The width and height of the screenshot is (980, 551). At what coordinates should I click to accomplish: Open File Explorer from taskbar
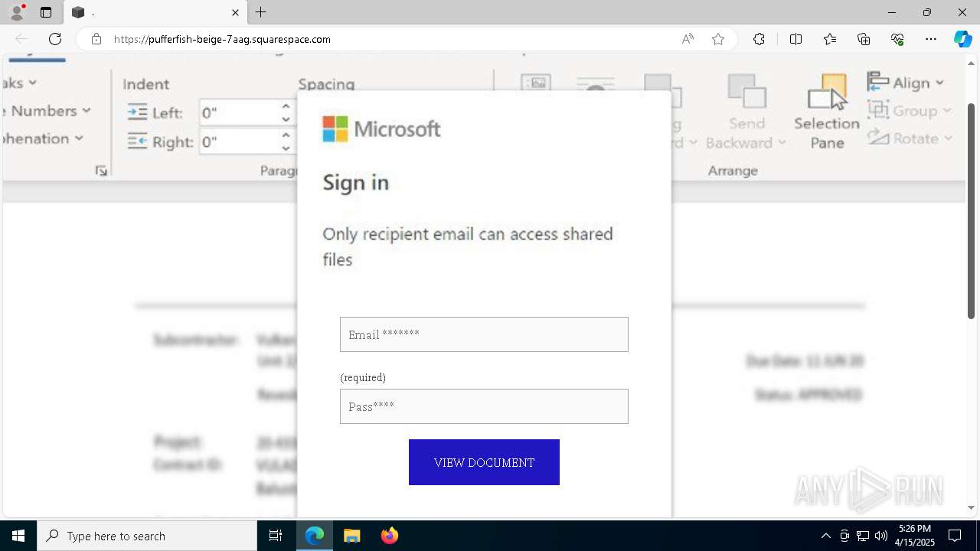352,536
